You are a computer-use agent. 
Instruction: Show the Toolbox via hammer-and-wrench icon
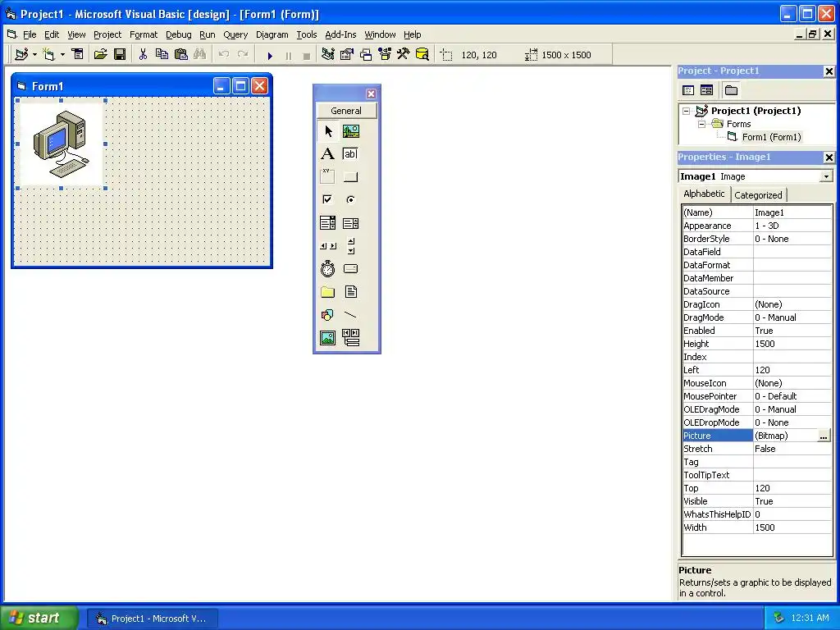click(x=404, y=54)
